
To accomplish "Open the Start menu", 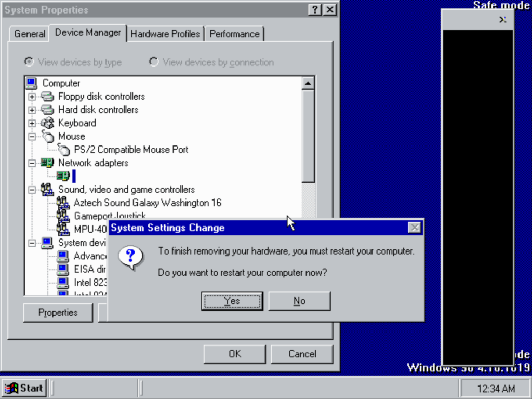I will click(24, 388).
